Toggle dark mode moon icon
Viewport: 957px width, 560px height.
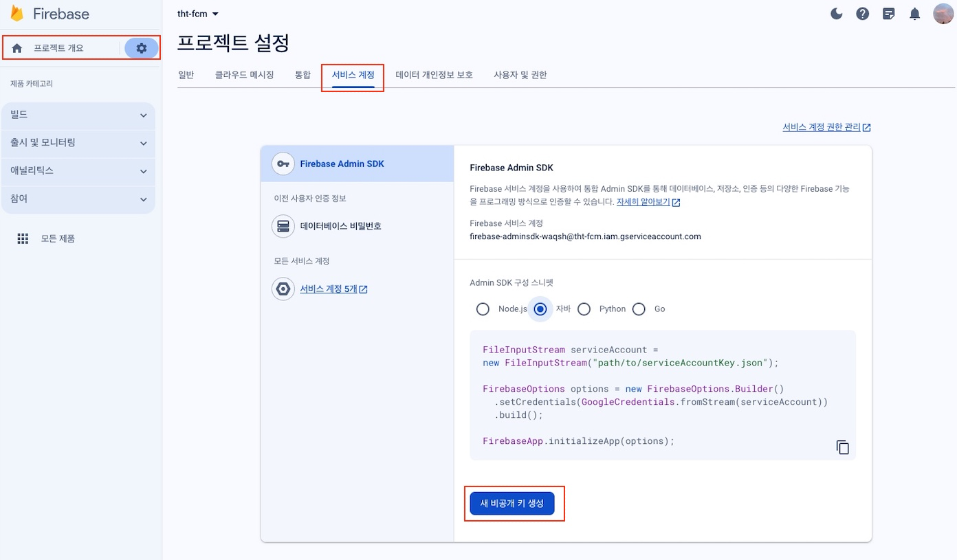coord(837,14)
